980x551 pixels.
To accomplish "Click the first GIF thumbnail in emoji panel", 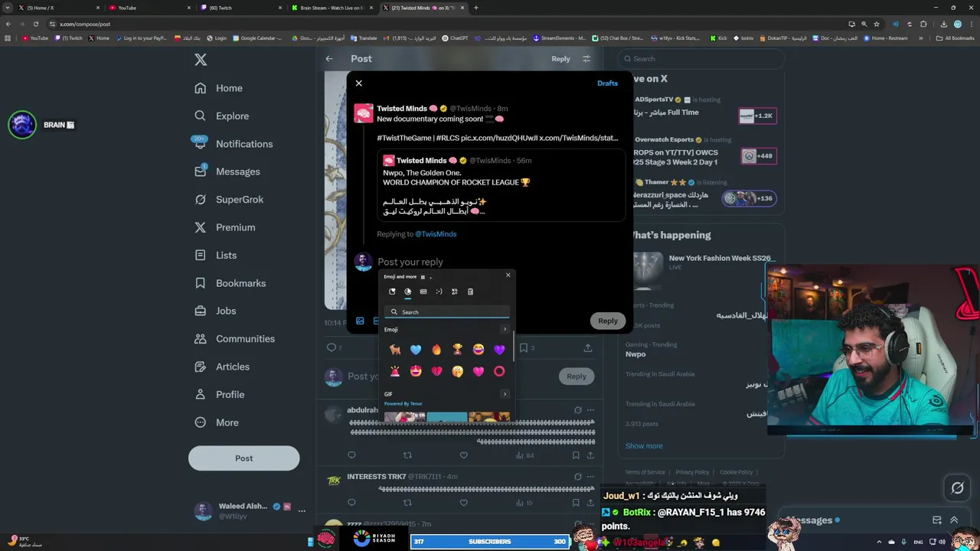I will coord(404,417).
